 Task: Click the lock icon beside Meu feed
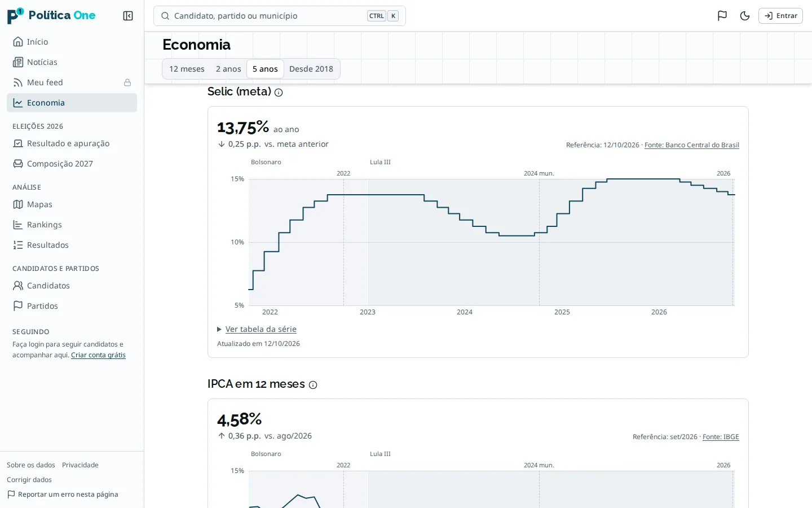click(127, 82)
